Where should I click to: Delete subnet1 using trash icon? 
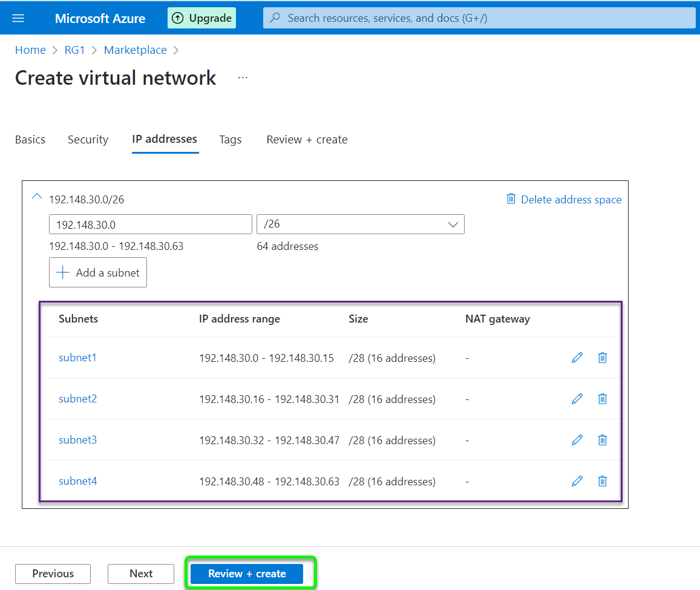[603, 358]
